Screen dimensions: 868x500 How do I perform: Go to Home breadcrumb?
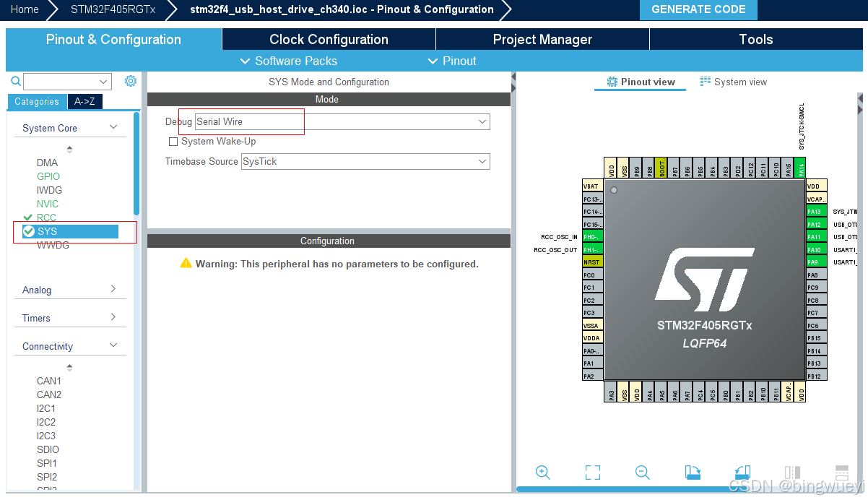25,9
